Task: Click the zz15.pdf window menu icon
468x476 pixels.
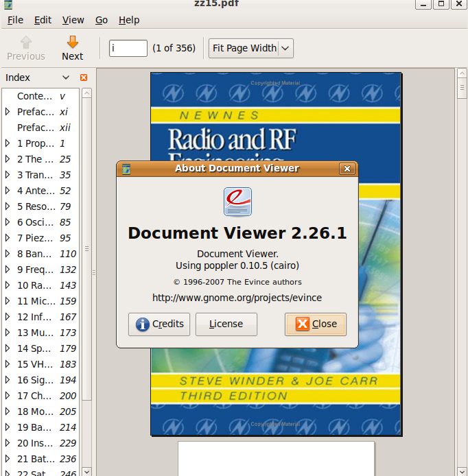Action: tap(8, 4)
